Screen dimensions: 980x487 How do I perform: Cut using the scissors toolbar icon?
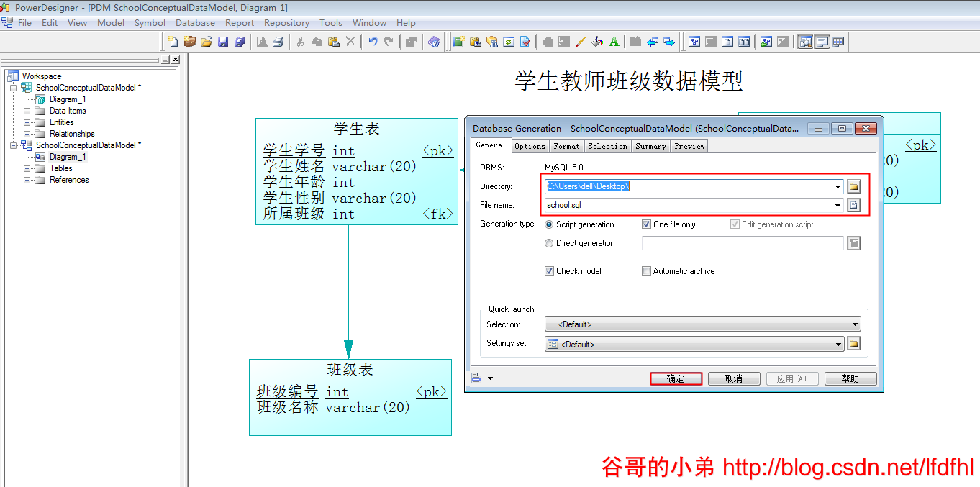coord(300,41)
